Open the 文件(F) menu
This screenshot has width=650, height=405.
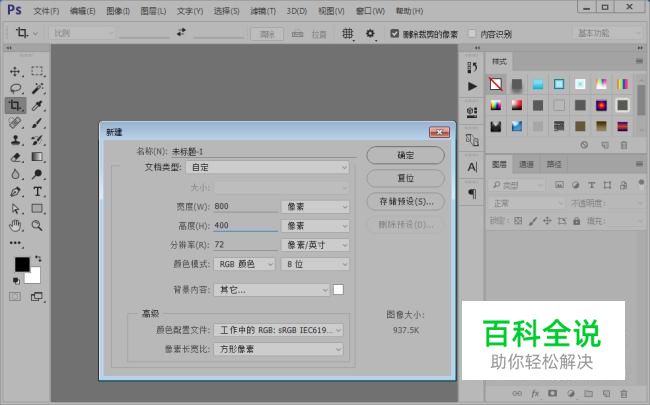tap(46, 11)
